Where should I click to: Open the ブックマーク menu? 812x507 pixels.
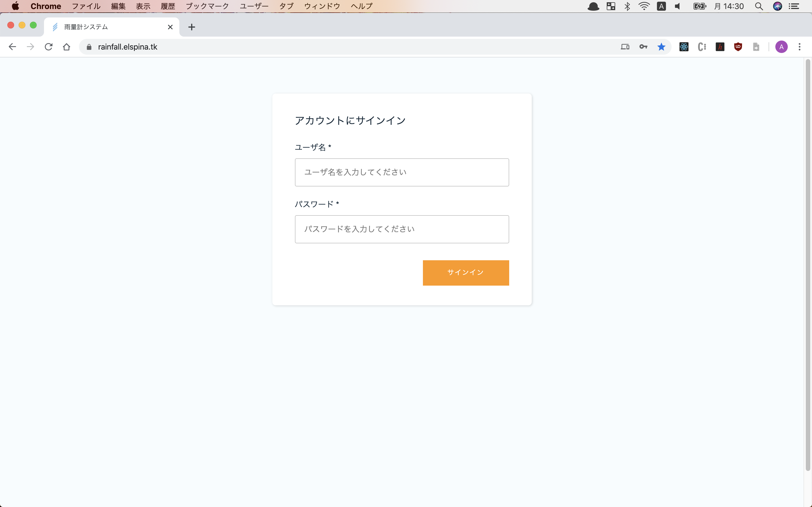click(x=207, y=6)
